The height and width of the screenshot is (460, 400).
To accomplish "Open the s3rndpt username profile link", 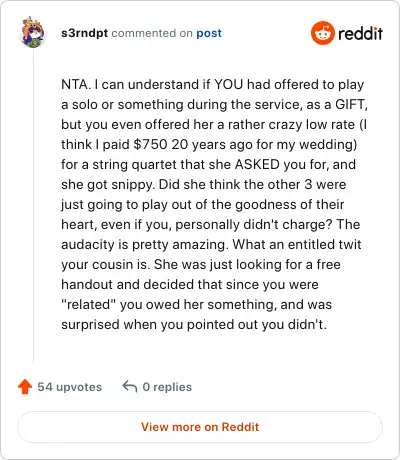I will coord(84,33).
